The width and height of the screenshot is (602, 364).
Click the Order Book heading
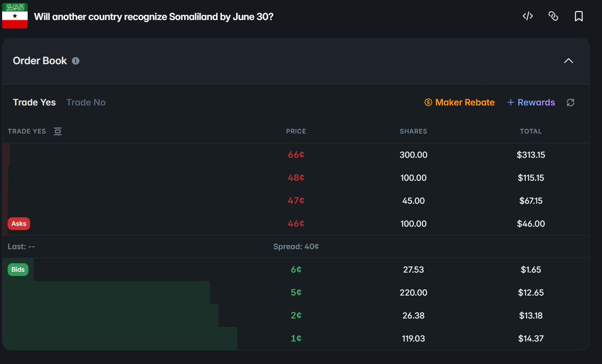(x=40, y=61)
